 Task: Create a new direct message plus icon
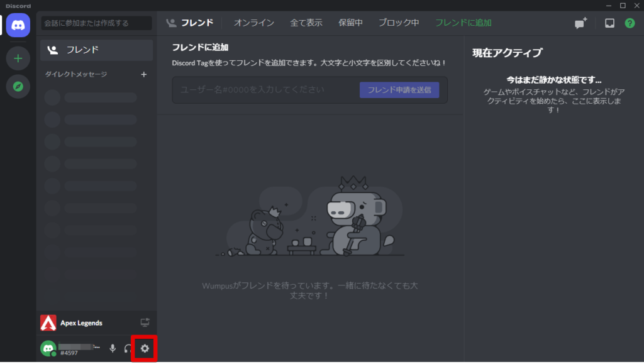point(144,74)
